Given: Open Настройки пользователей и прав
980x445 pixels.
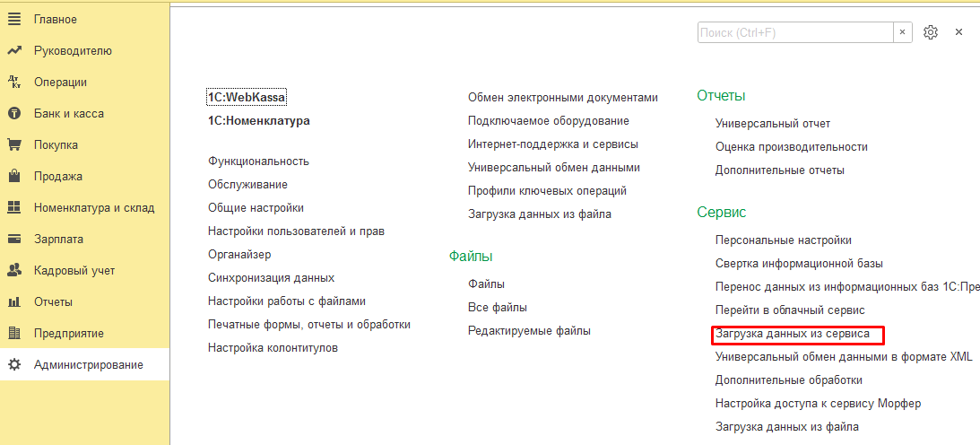Looking at the screenshot, I should pos(296,231).
